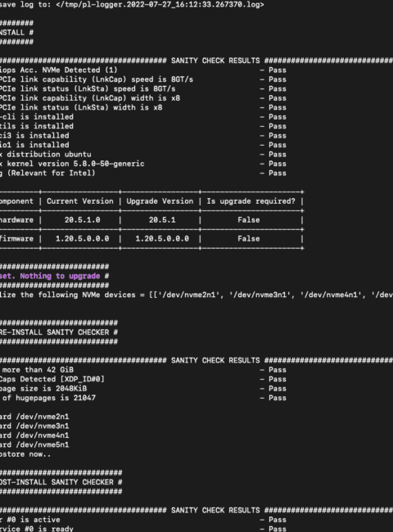Screen dimensions: 393x532
Task: Click 'more than 42 GiB' line
Action: click(x=37, y=369)
